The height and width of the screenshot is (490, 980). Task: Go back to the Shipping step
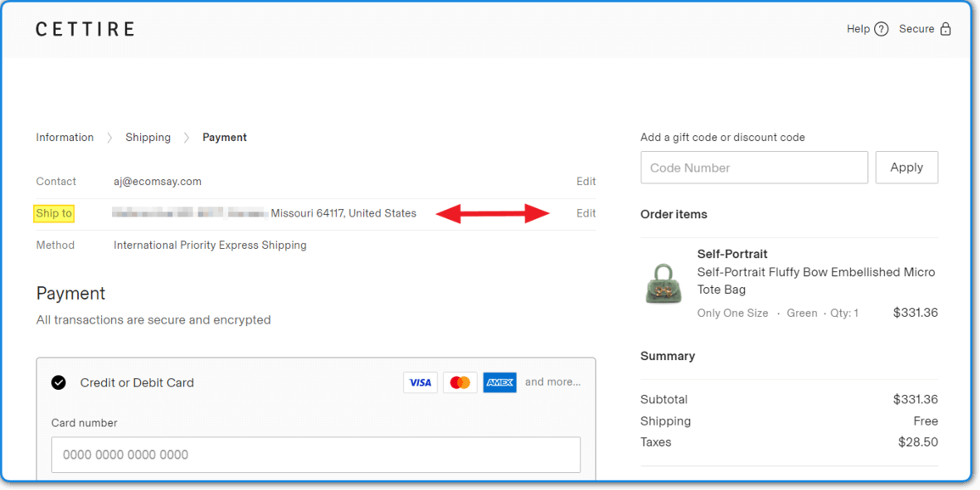click(x=148, y=137)
